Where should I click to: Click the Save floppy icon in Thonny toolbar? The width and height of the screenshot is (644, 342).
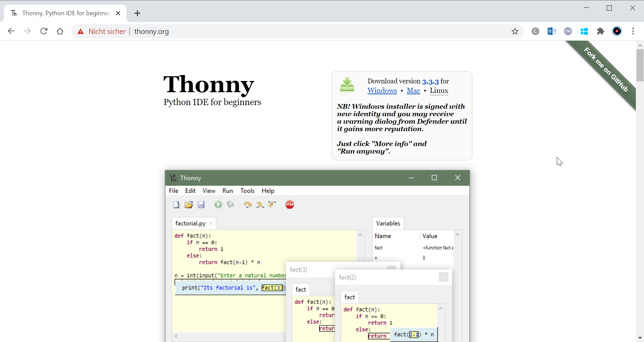point(201,205)
